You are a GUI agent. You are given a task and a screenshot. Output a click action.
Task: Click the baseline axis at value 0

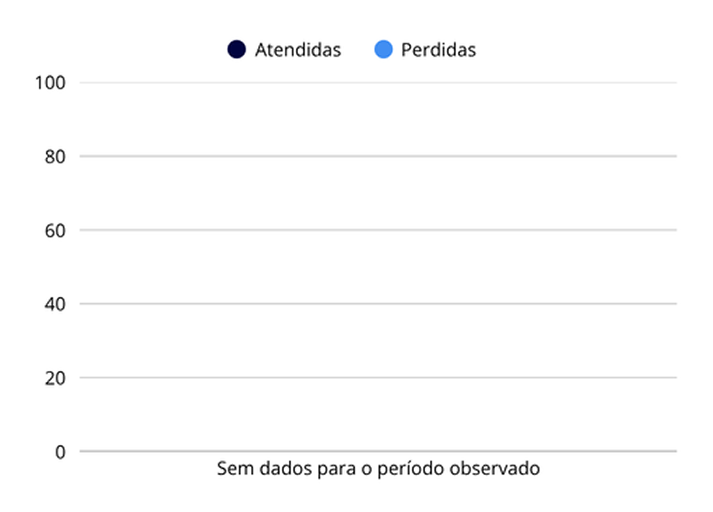(378, 451)
